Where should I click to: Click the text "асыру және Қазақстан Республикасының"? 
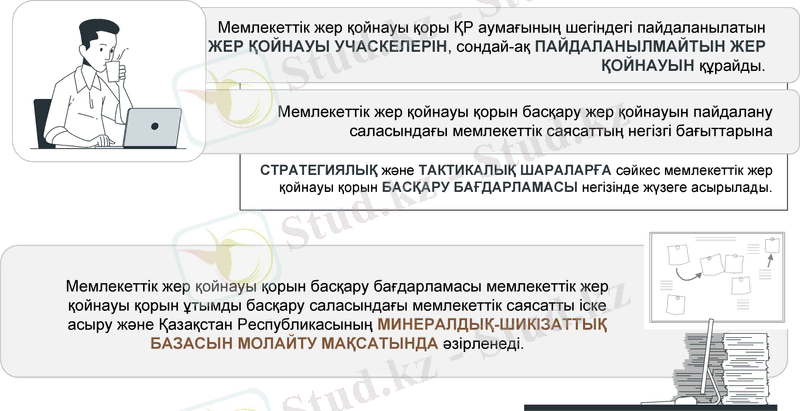pos(219,324)
